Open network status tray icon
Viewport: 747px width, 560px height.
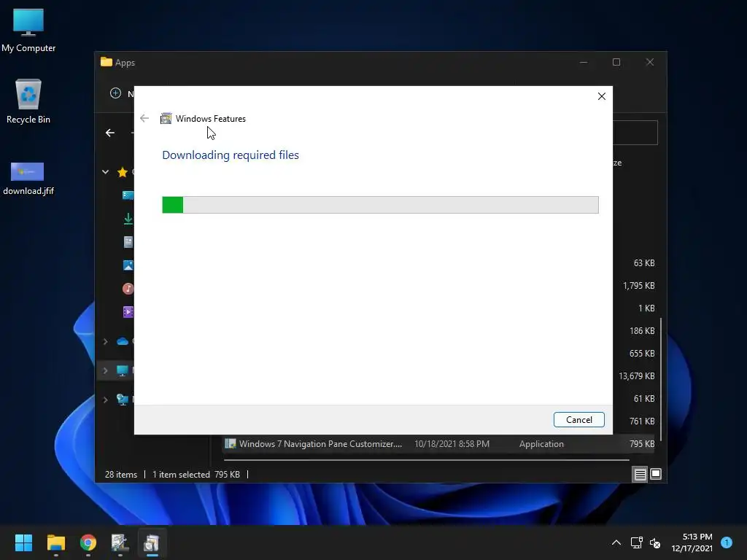point(636,542)
